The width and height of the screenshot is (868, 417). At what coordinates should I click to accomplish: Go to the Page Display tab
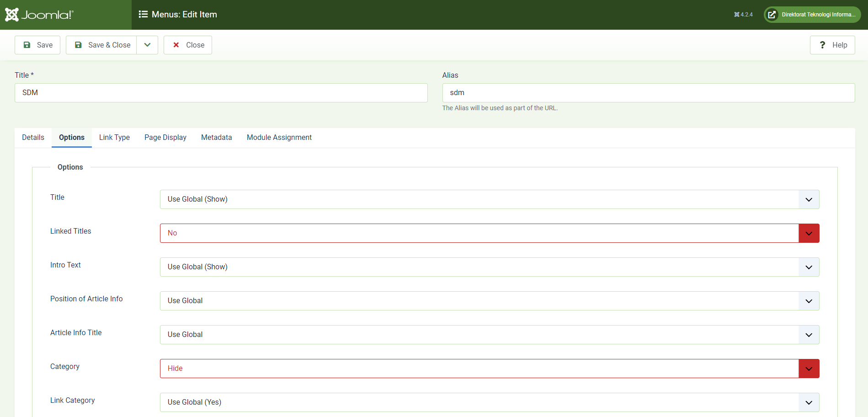pyautogui.click(x=165, y=138)
